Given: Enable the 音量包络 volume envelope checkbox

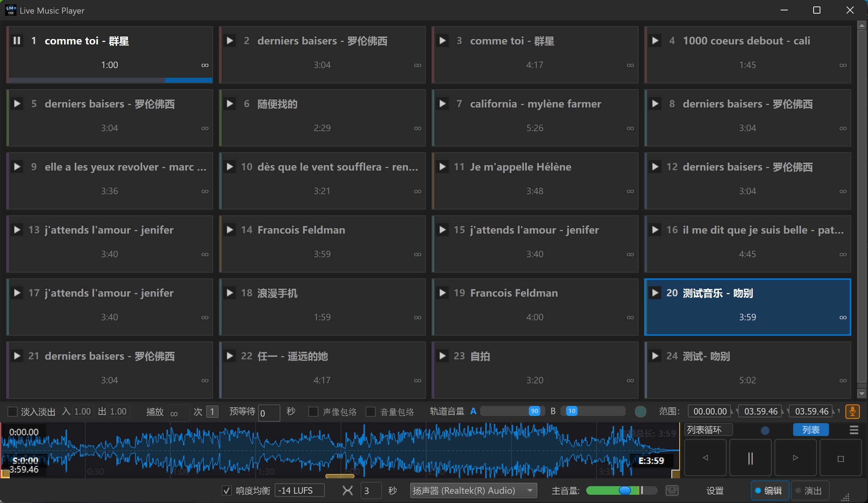Looking at the screenshot, I should pos(371,412).
